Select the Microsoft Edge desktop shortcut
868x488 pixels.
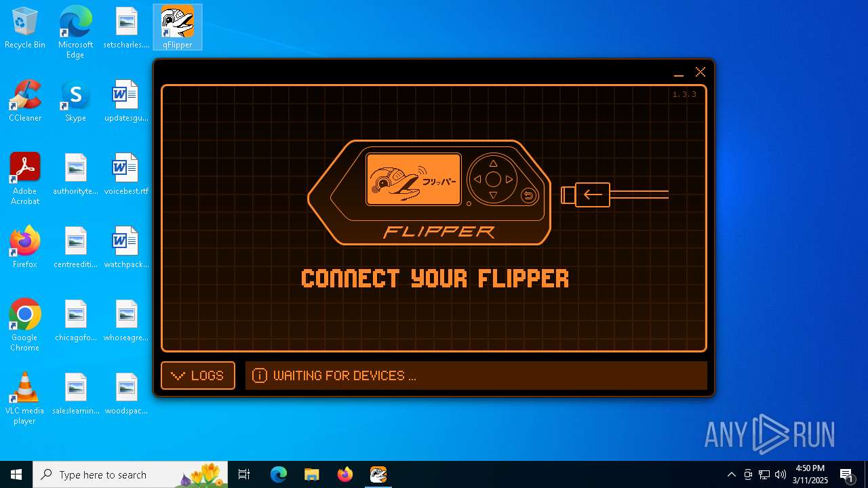click(75, 32)
